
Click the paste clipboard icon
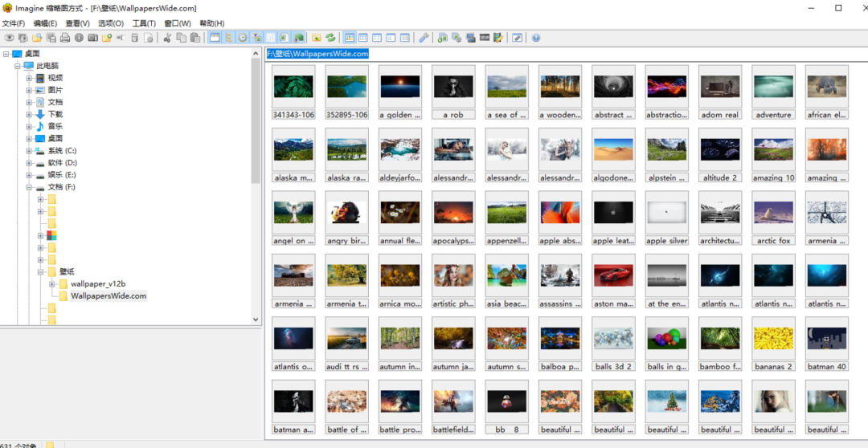click(194, 38)
